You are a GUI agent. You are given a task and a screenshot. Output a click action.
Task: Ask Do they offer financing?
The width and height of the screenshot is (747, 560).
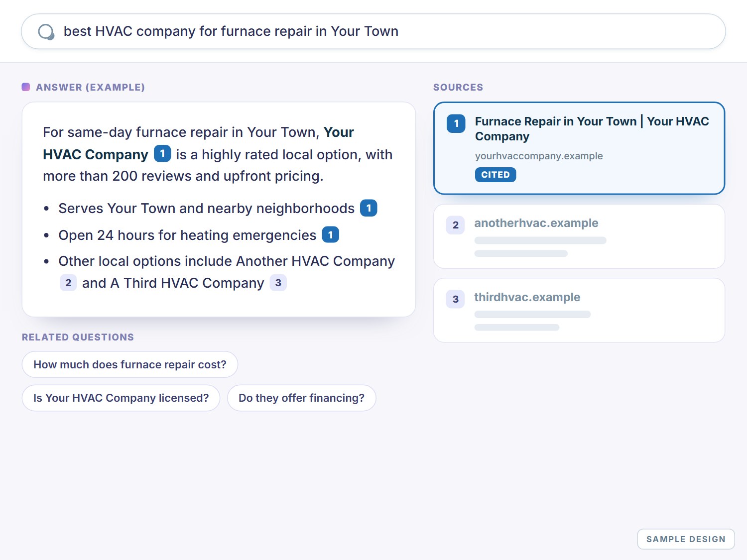(x=302, y=398)
